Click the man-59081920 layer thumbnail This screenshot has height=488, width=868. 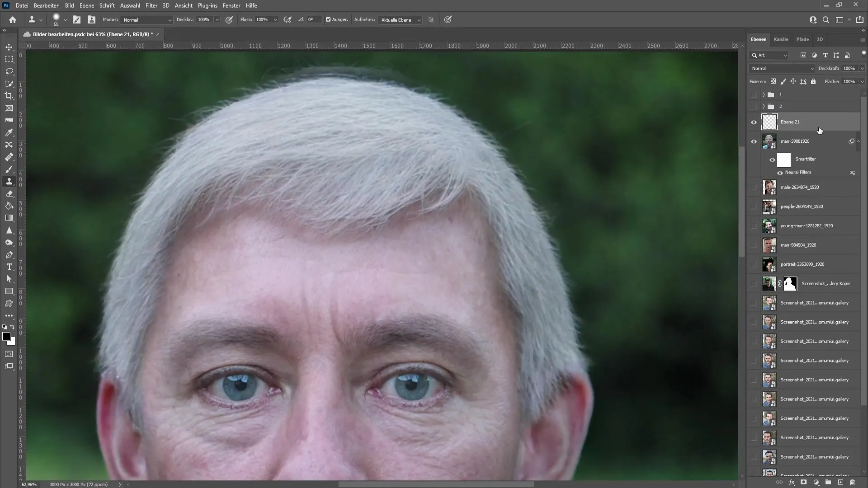(x=769, y=141)
